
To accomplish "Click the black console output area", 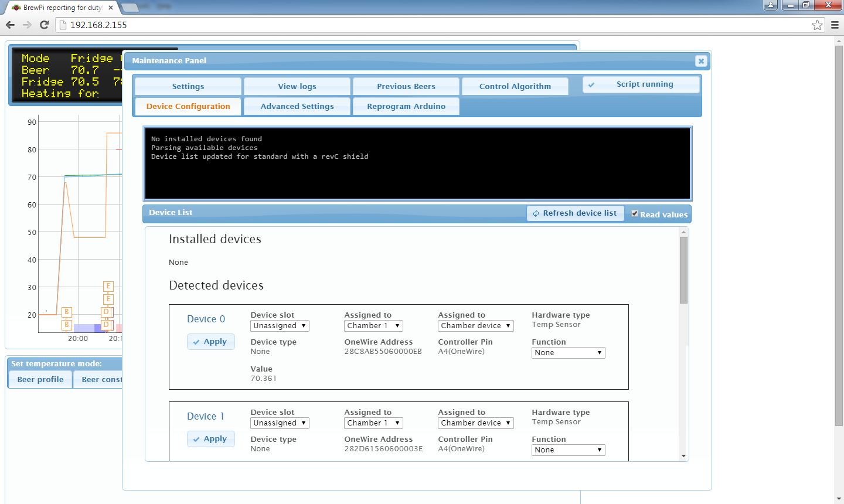I will tap(417, 164).
